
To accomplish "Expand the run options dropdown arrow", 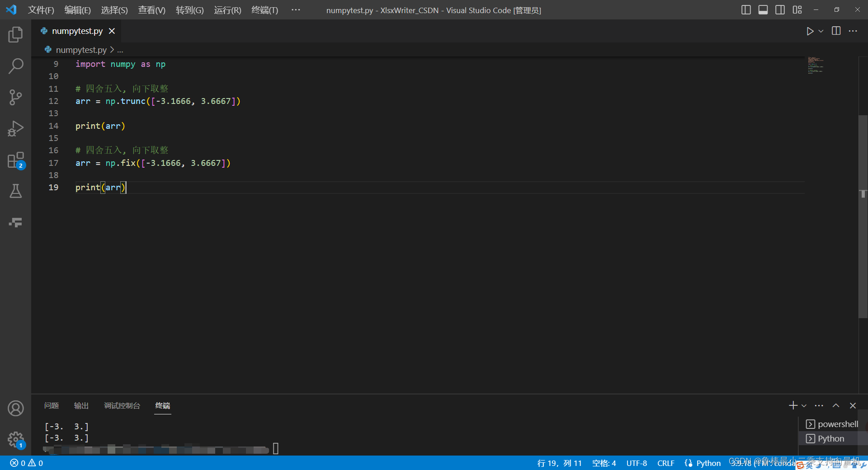I will point(821,31).
